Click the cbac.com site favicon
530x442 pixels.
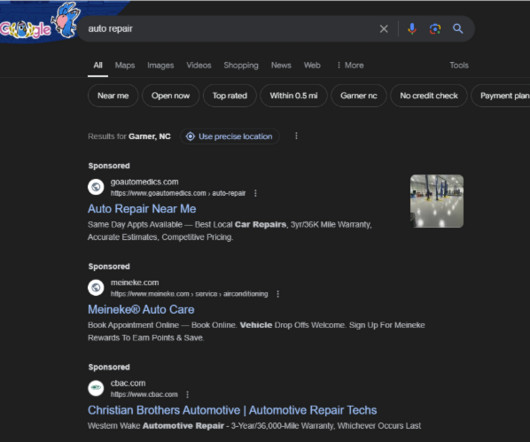(96, 388)
